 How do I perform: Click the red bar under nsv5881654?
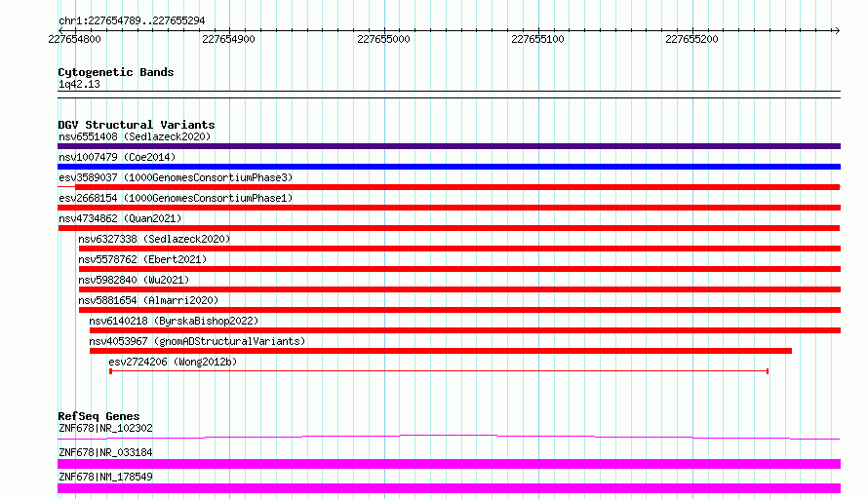tap(459, 310)
